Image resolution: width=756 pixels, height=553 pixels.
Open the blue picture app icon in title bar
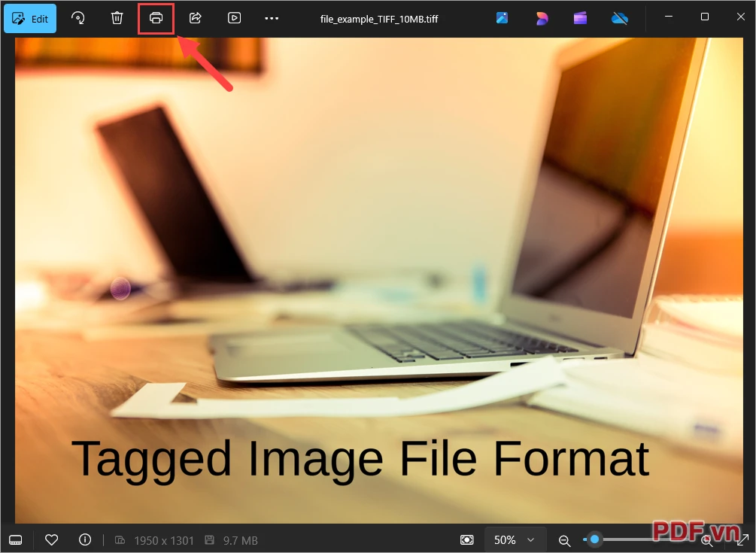tap(502, 18)
